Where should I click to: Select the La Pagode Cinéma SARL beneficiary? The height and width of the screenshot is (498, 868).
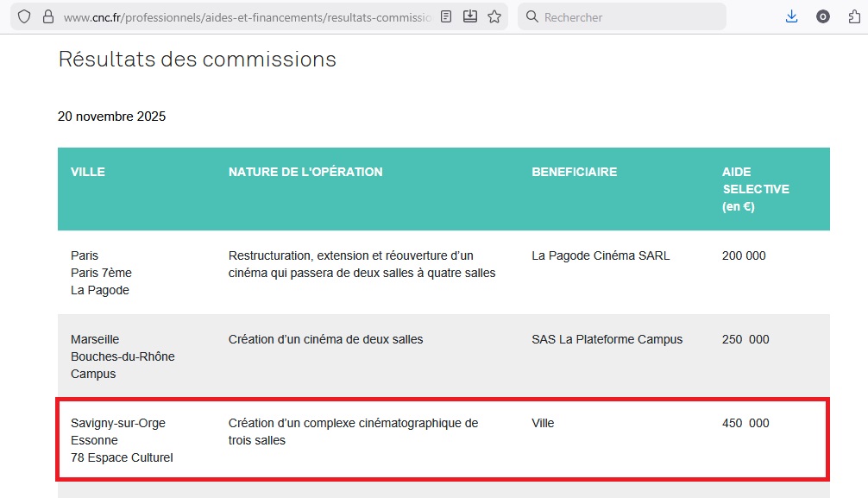[x=601, y=255]
